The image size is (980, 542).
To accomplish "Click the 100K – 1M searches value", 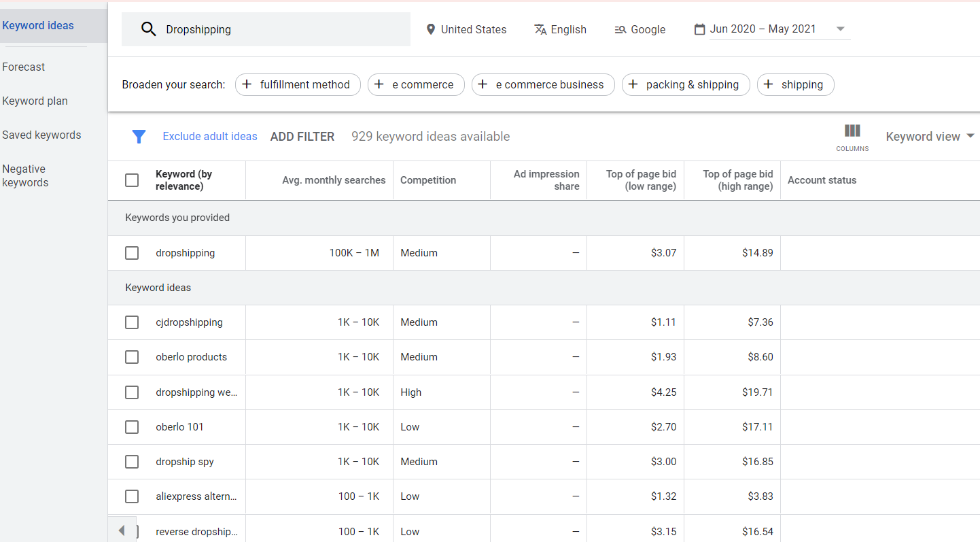I will pos(354,253).
